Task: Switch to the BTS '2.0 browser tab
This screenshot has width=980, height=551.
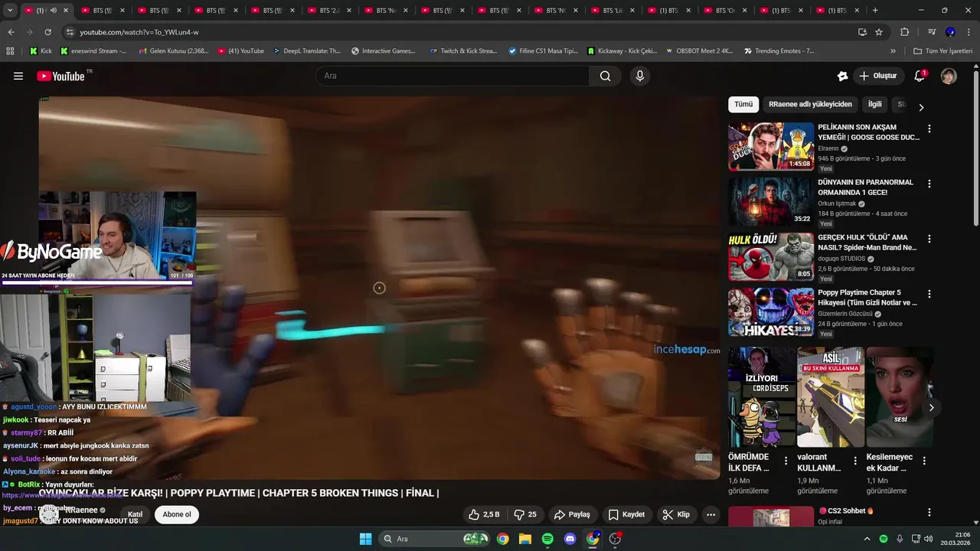Action: tap(329, 11)
